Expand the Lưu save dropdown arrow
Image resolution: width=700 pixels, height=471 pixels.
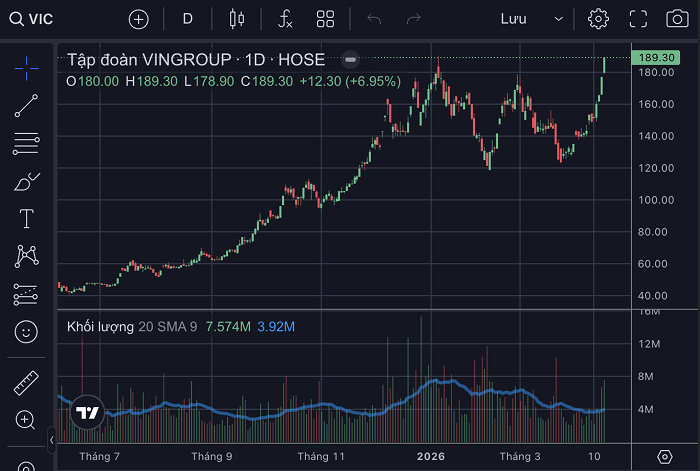559,19
